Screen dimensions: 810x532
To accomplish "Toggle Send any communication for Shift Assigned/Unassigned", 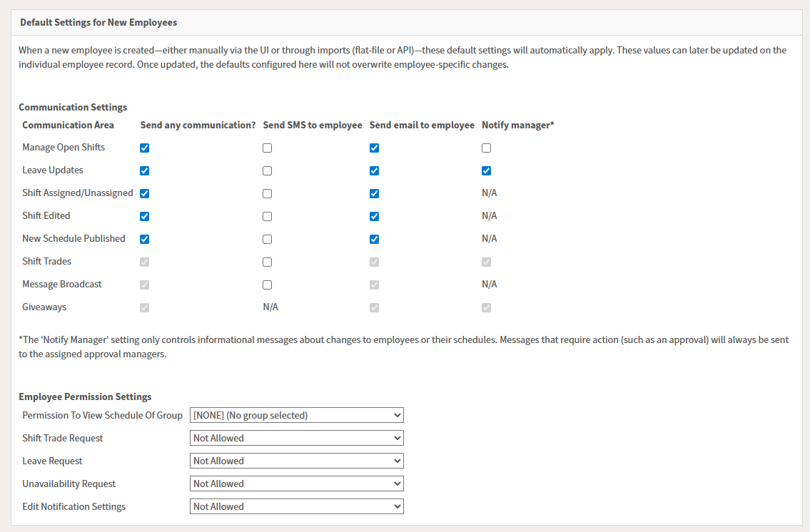I will click(x=145, y=194).
